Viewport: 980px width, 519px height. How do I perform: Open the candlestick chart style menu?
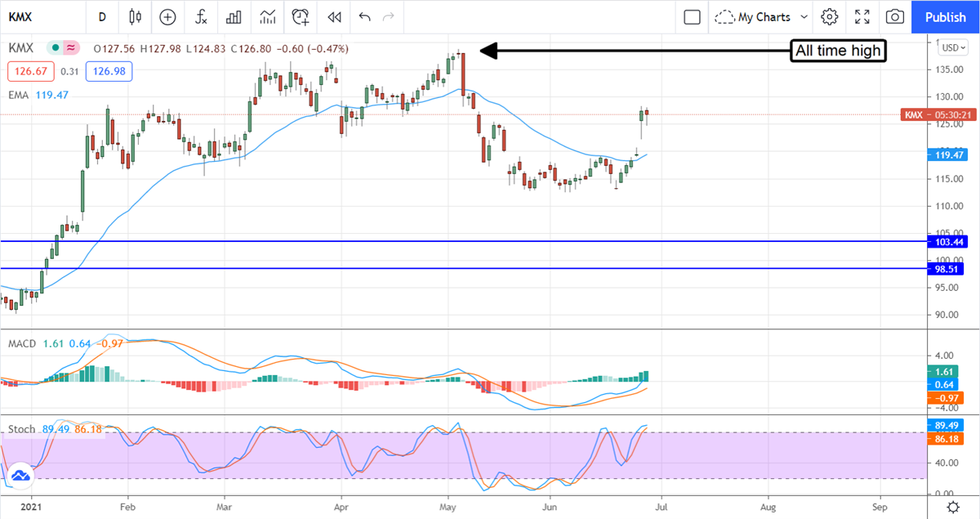point(136,16)
